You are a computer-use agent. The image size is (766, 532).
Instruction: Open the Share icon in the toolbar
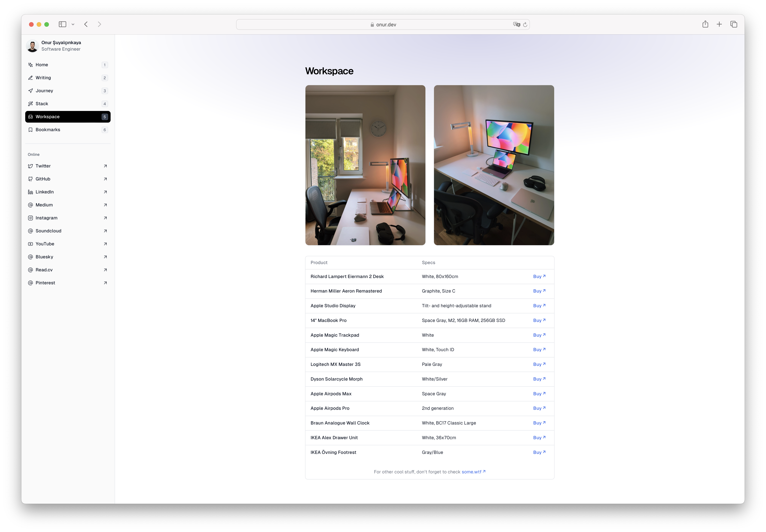(x=705, y=24)
